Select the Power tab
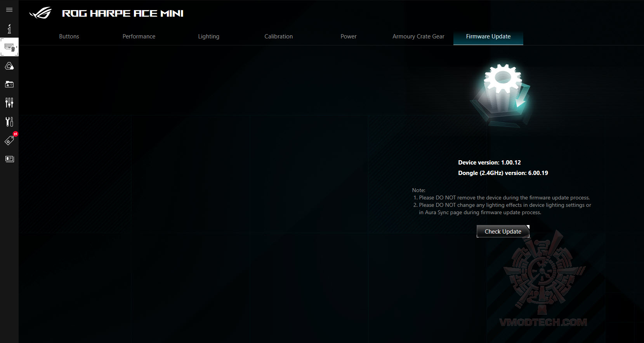The height and width of the screenshot is (343, 644). 349,36
